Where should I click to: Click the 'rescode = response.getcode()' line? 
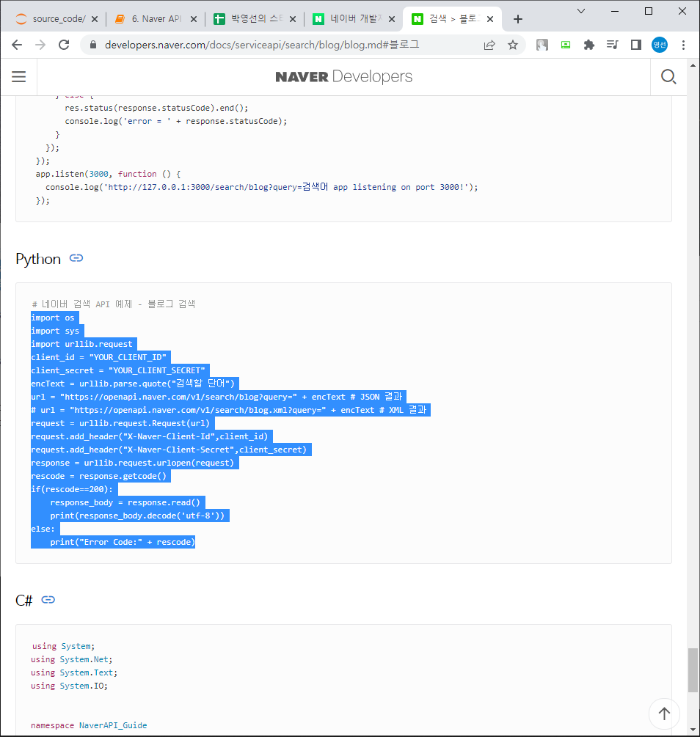coord(99,476)
